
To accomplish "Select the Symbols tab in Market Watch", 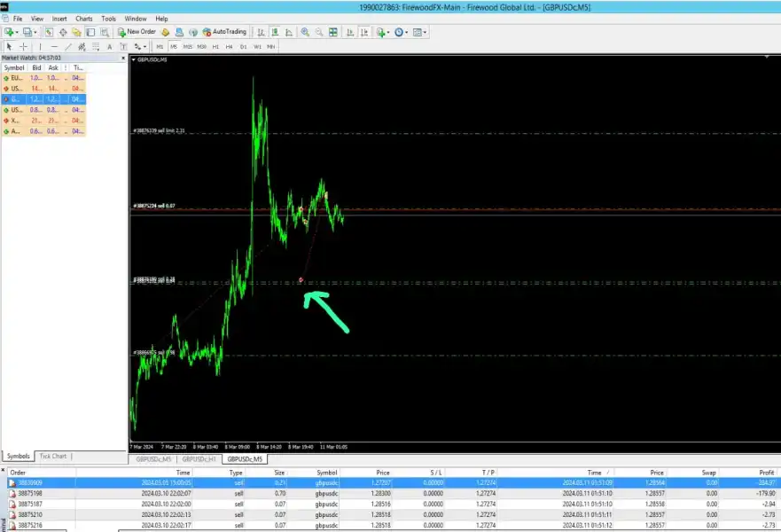I will coord(18,456).
